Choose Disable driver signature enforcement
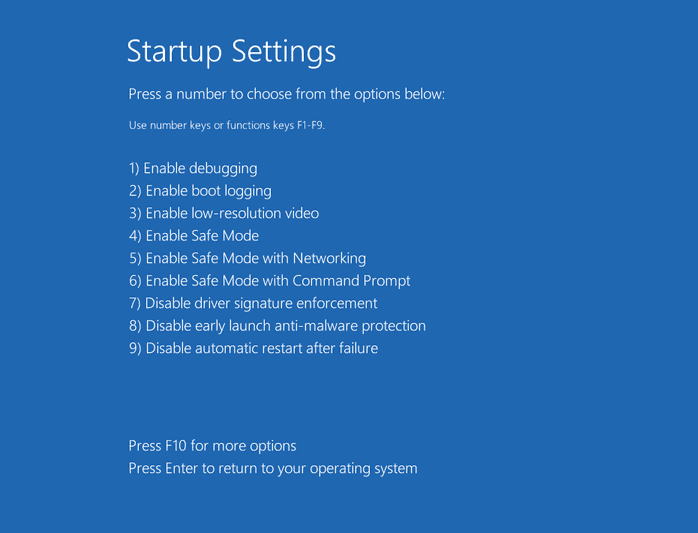Screen dimensions: 698x533 pos(253,303)
